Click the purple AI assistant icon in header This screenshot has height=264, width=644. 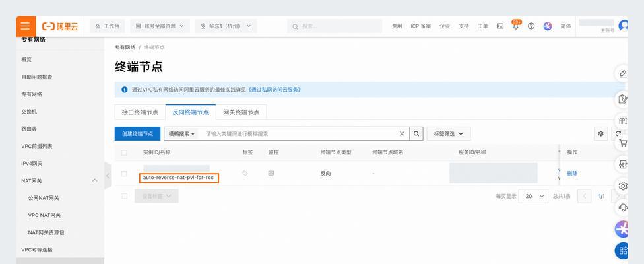click(x=548, y=26)
